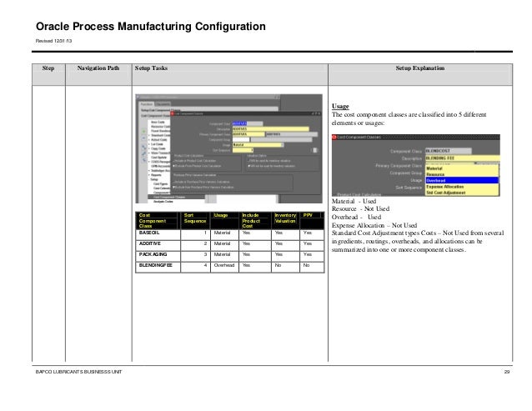532x411 pixels.
Task: Expand the Copy Costs tree node
Action: (149, 148)
